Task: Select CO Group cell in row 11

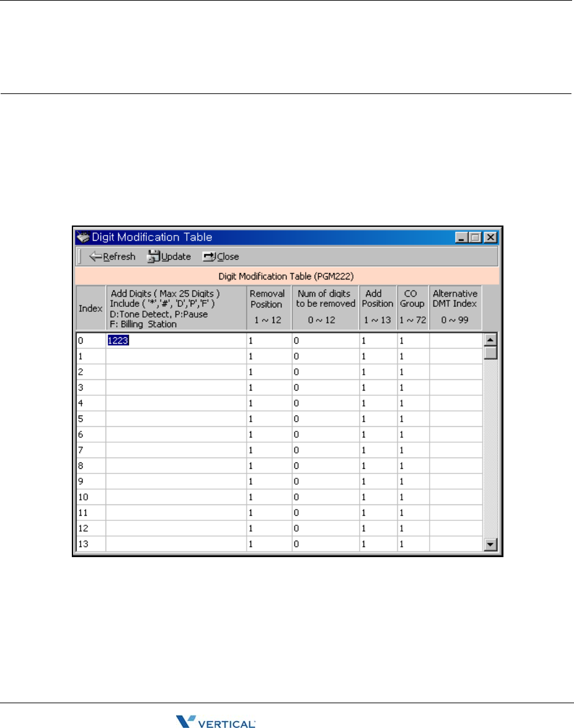Action: pyautogui.click(x=413, y=513)
